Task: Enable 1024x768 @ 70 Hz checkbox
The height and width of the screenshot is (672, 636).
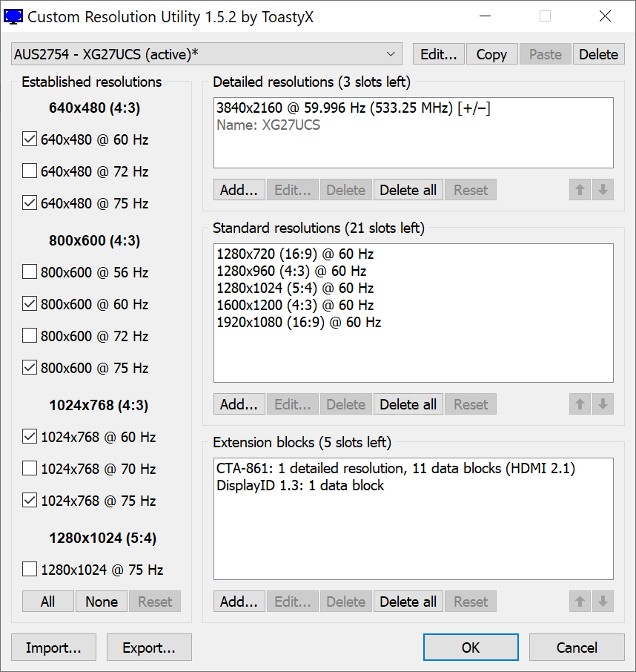Action: [30, 469]
